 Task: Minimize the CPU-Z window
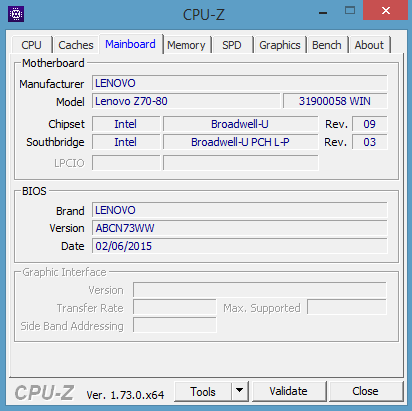[323, 13]
